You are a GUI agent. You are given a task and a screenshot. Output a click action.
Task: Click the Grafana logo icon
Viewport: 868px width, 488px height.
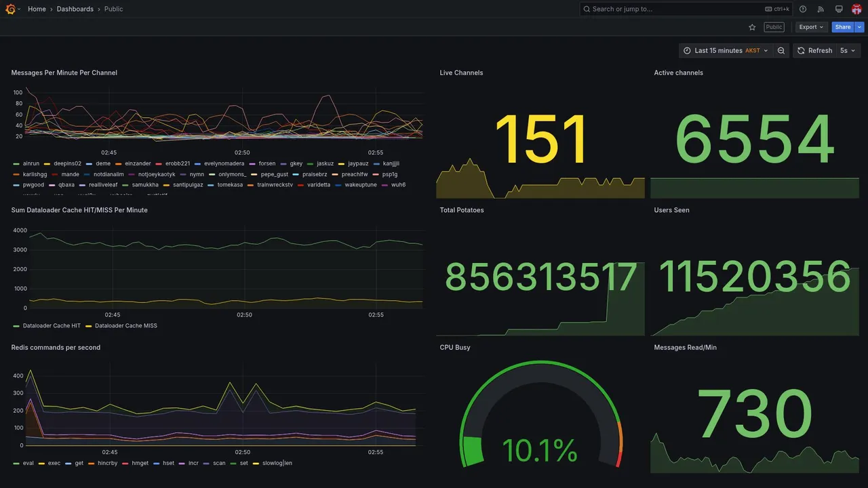10,9
